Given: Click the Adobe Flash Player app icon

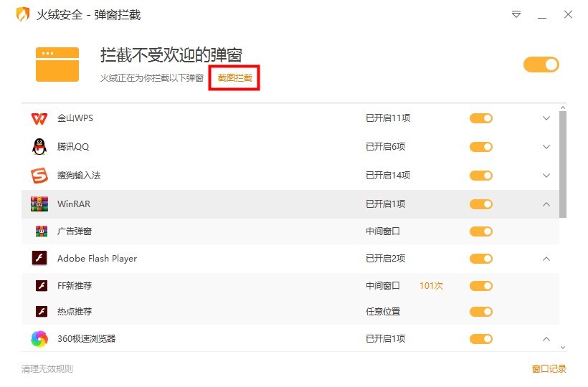Looking at the screenshot, I should pos(39,258).
